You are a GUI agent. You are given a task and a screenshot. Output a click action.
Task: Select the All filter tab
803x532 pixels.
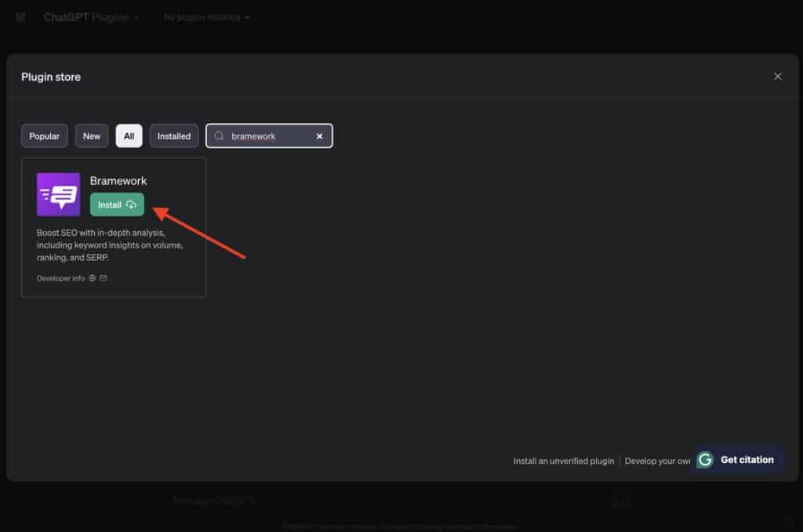(x=129, y=136)
